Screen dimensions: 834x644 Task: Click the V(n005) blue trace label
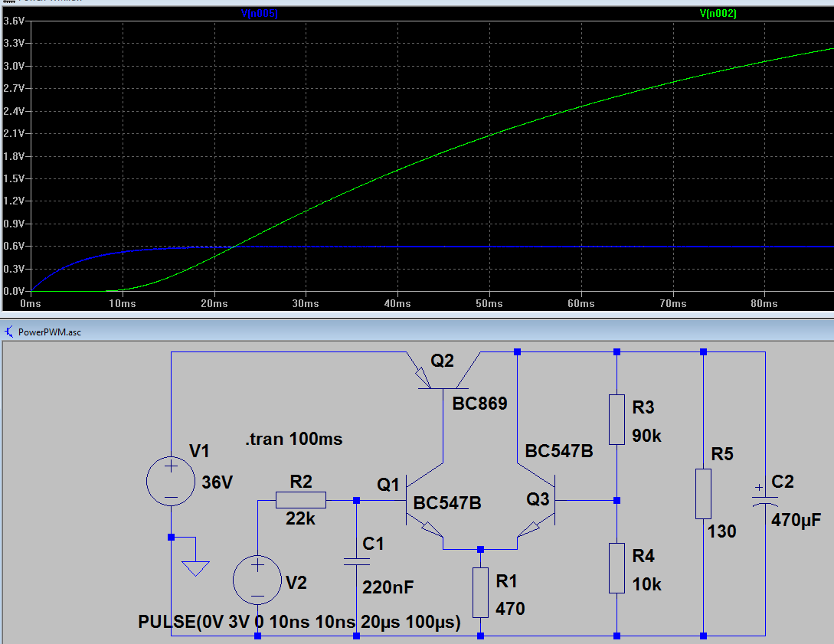(260, 13)
